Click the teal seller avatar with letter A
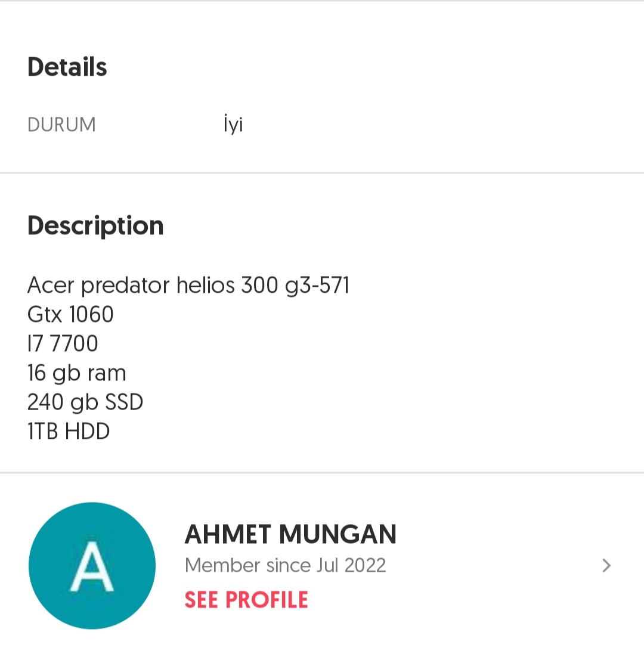Screen dimensions: 644x657 click(x=92, y=565)
